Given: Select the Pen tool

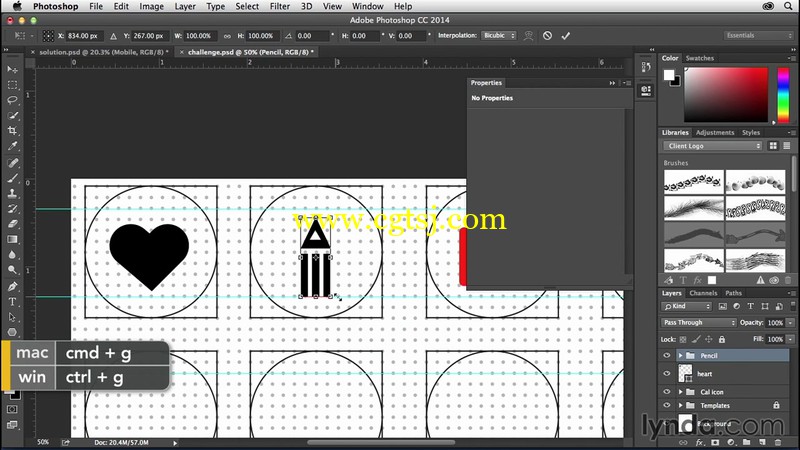Looking at the screenshot, I should (x=12, y=286).
